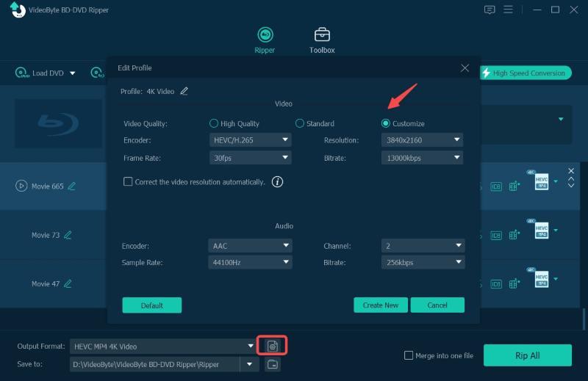Click the Default button

point(152,305)
